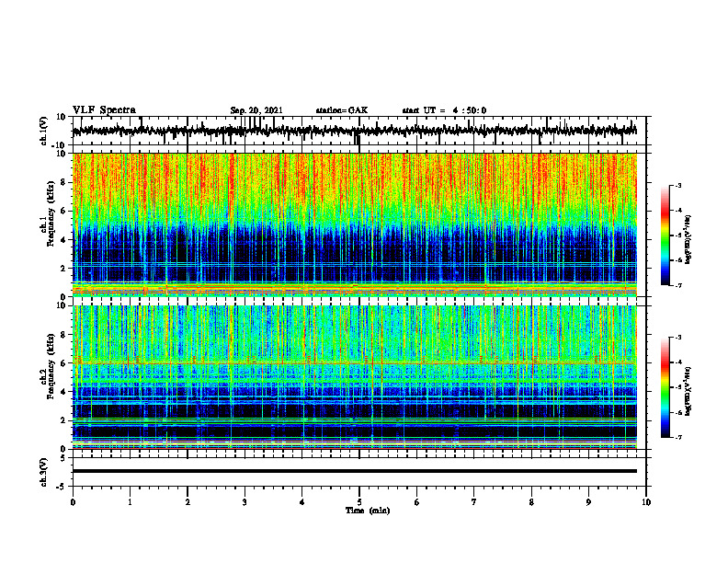The width and height of the screenshot is (728, 563).
Task: Click the "-3" tick on ch.1 color bar
Action: (678, 186)
